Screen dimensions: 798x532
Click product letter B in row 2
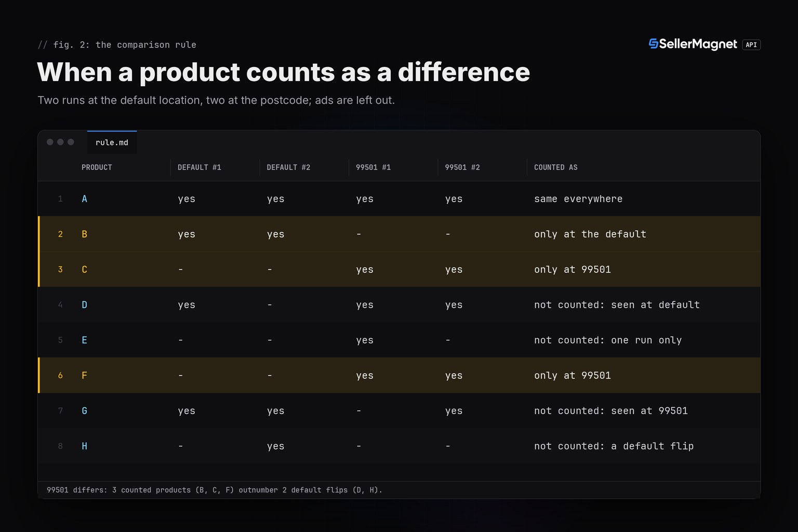coord(84,234)
